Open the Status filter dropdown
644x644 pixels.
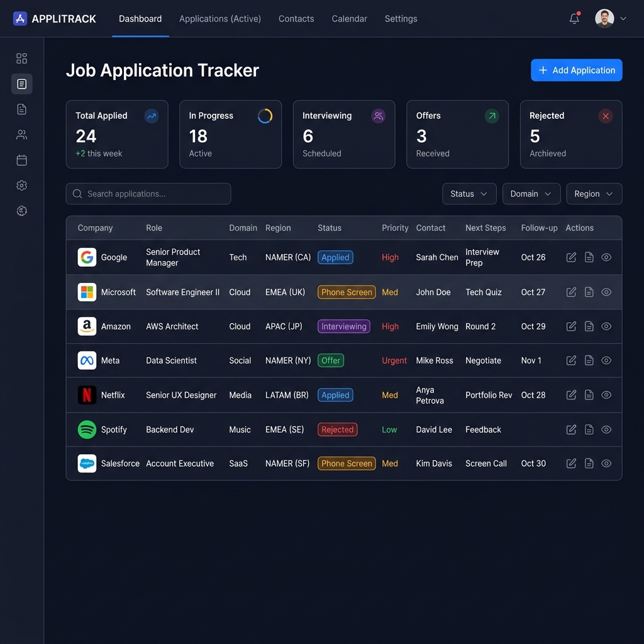point(469,194)
